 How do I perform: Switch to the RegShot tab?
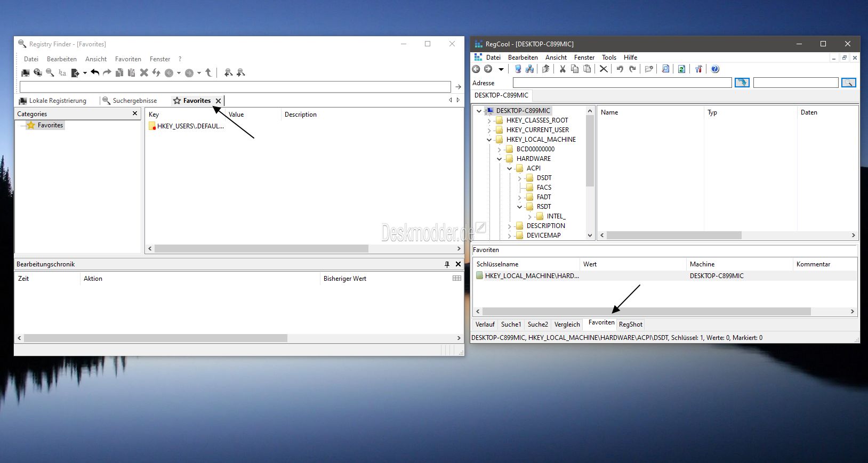point(630,324)
